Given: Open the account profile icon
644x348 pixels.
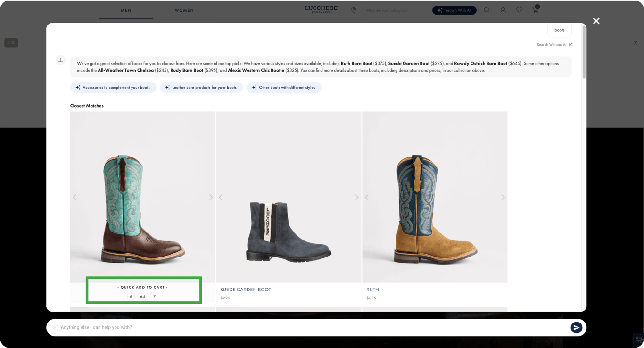Looking at the screenshot, I should (503, 10).
